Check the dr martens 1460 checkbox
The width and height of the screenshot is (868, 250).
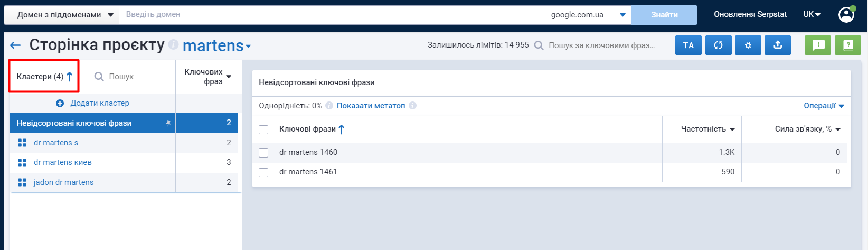pyautogui.click(x=263, y=153)
